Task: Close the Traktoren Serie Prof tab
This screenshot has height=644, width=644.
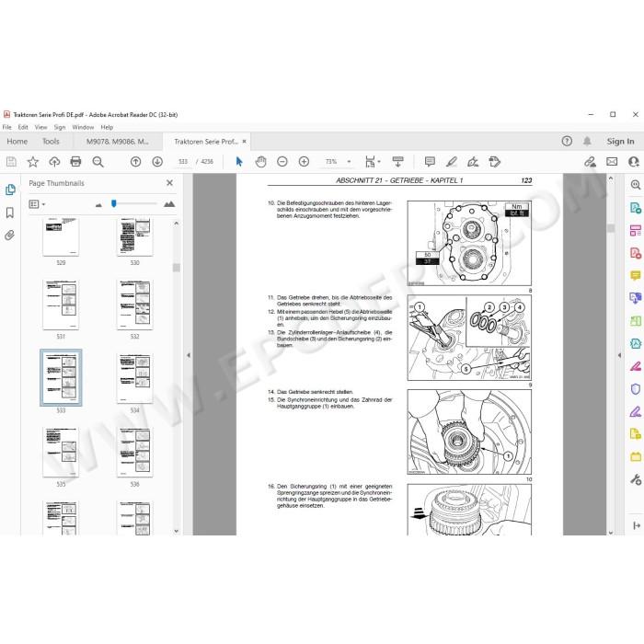Action: coord(245,142)
